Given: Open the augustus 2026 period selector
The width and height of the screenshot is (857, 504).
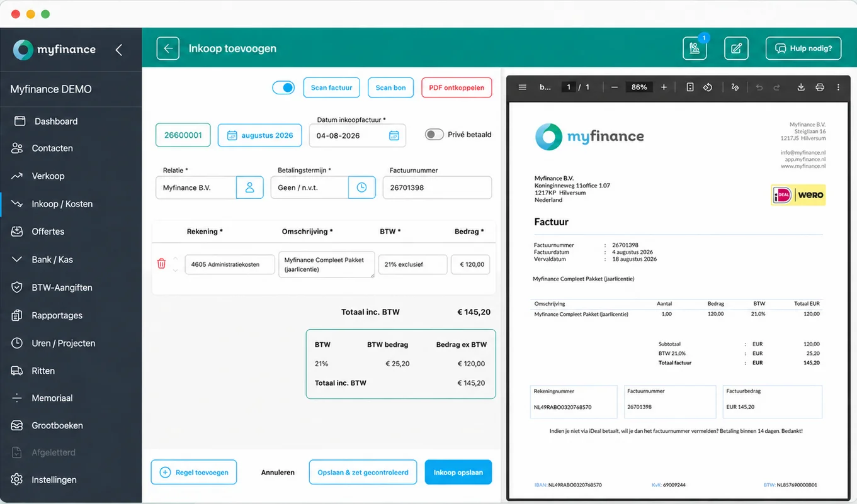Looking at the screenshot, I should (x=260, y=135).
